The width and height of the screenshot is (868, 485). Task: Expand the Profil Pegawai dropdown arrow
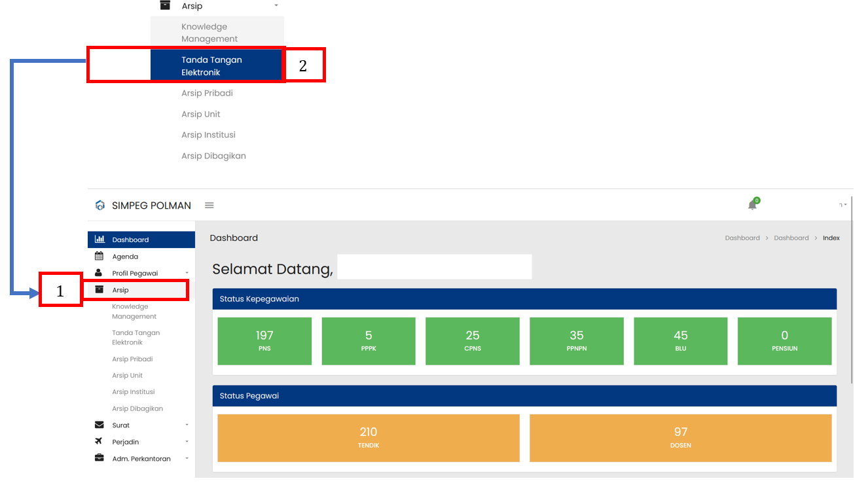187,273
